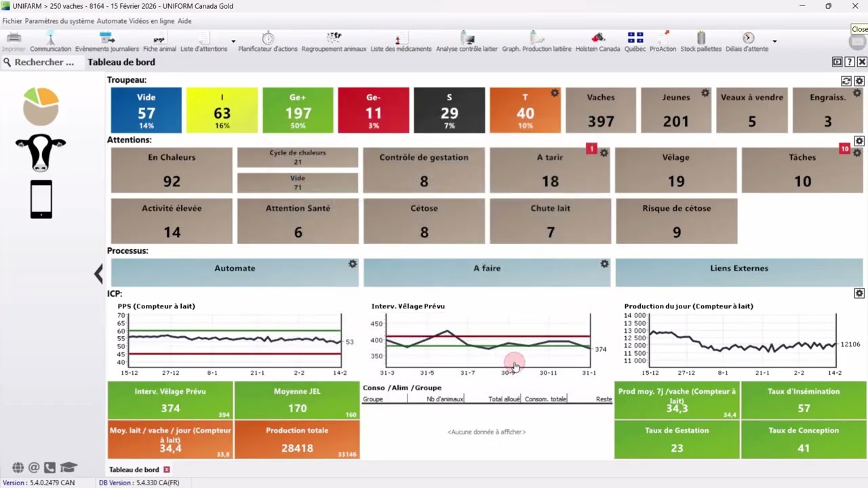This screenshot has width=868, height=488.
Task: Open the Fichier menu
Action: pos(12,21)
